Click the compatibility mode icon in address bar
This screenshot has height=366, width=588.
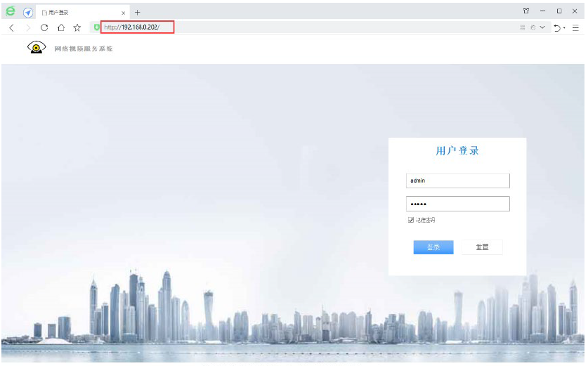point(533,27)
